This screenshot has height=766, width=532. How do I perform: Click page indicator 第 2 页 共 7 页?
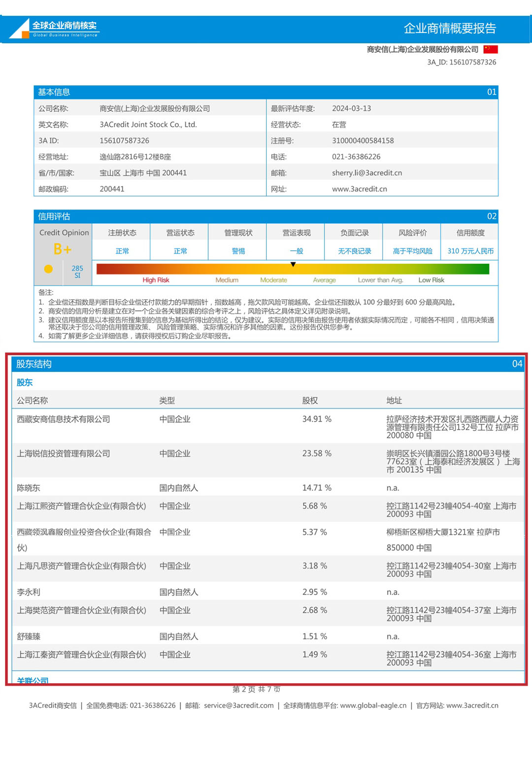tap(257, 689)
